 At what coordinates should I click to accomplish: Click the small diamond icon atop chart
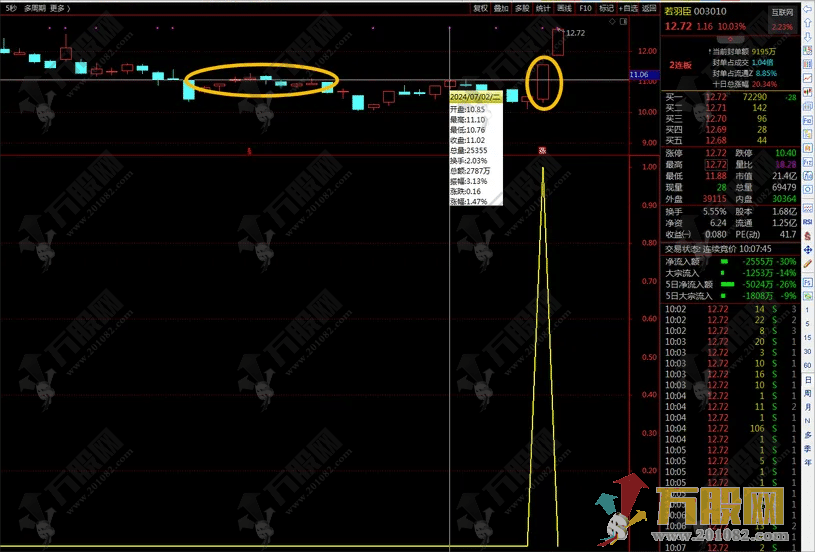pos(612,22)
